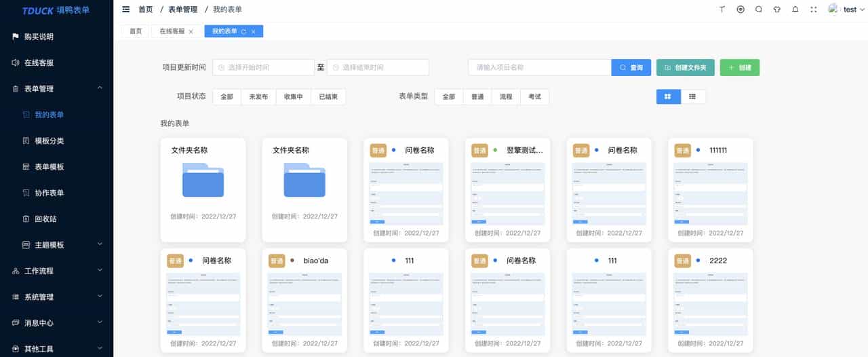Collapse the sidebar with the hamburger icon

[125, 10]
